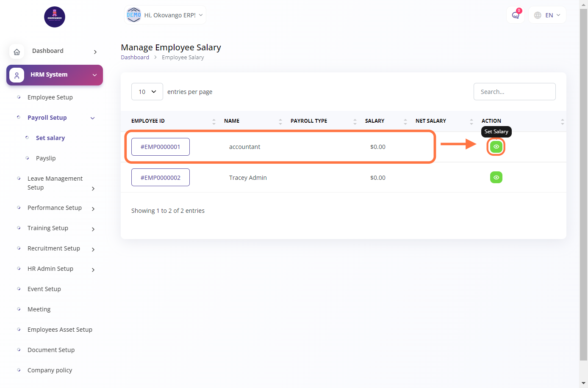The height and width of the screenshot is (388, 588).
Task: Click the Dashboard breadcrumb link
Action: click(x=135, y=58)
